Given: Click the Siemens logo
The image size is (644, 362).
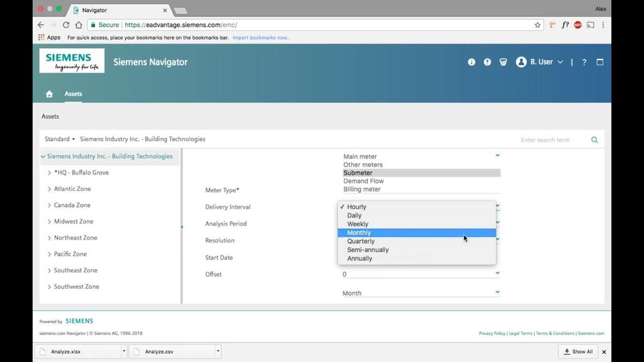Looking at the screenshot, I should [x=72, y=61].
